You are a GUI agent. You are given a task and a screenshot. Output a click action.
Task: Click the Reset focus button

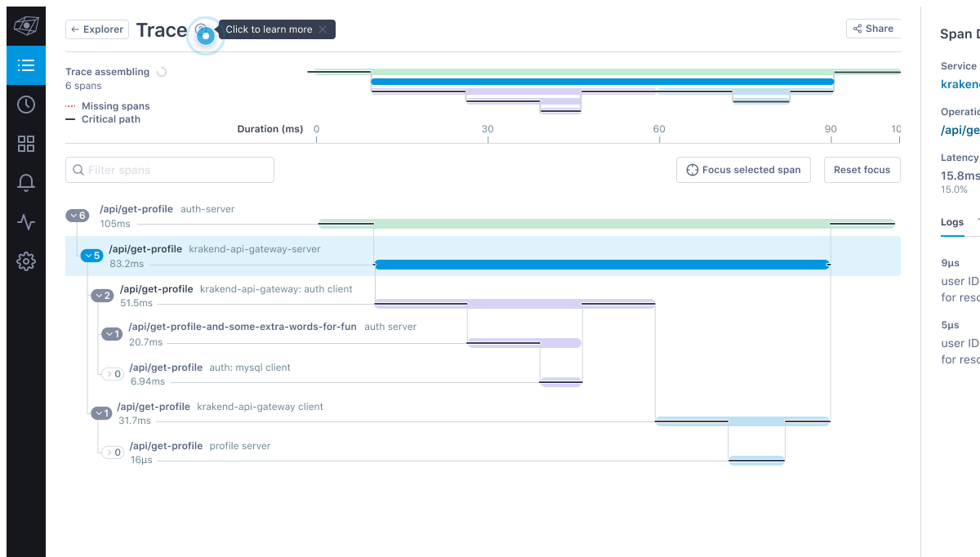click(x=862, y=170)
